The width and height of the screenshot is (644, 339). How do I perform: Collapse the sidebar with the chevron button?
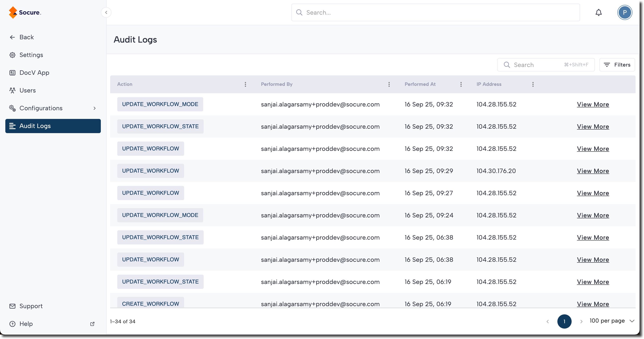(x=106, y=12)
